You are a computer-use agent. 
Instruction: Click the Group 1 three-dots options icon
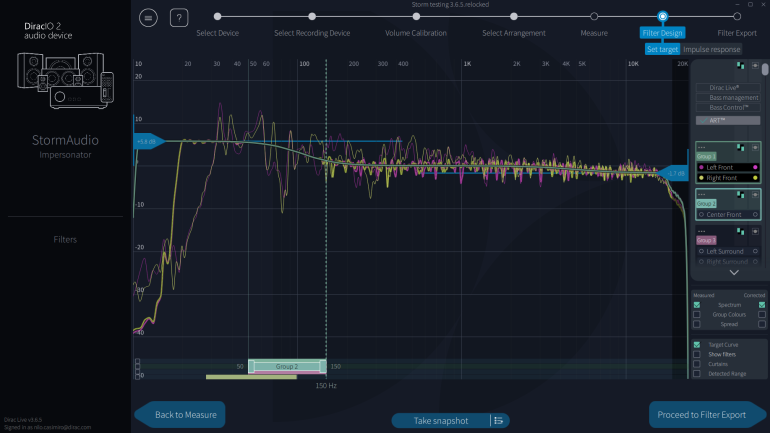pos(702,146)
